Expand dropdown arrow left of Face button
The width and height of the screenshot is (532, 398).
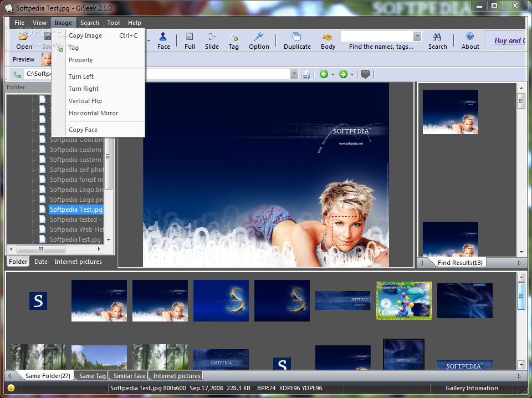[149, 40]
